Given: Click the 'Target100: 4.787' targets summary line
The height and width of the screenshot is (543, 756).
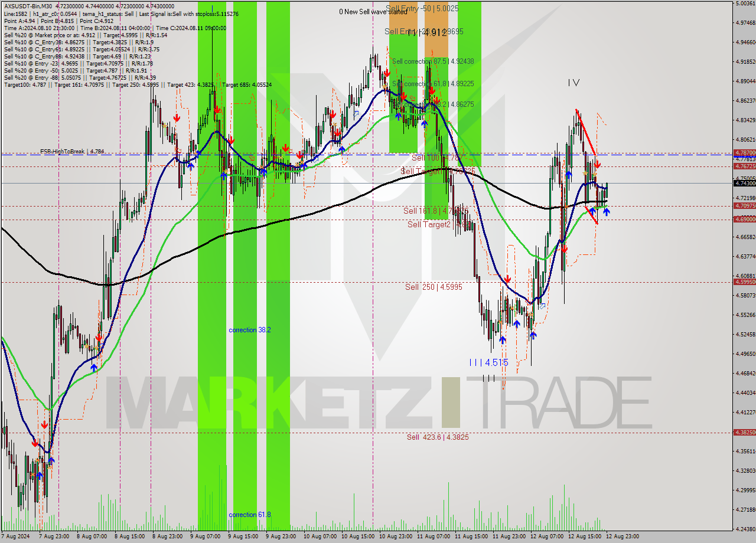Looking at the screenshot, I should point(138,85).
